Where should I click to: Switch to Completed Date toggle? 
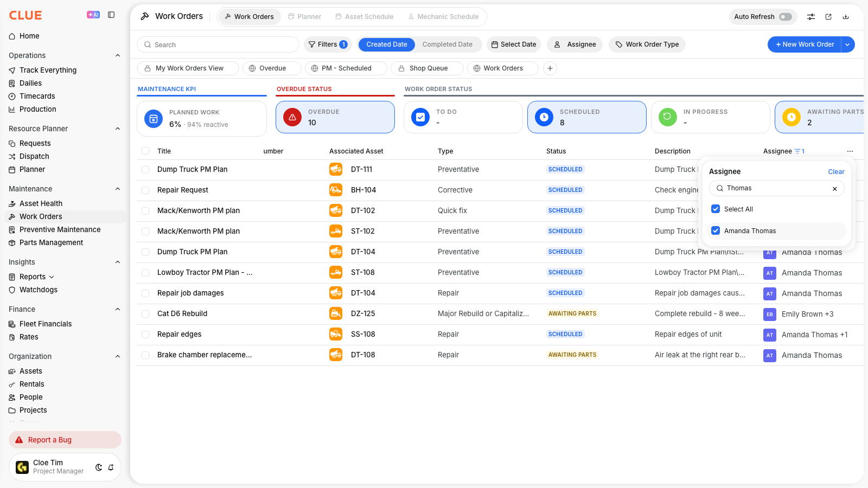coord(448,44)
